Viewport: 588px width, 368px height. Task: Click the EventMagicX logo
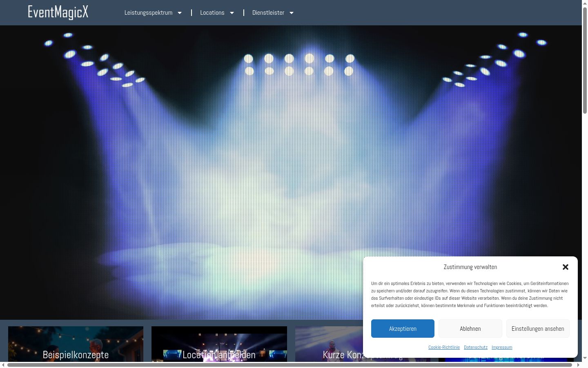(58, 12)
